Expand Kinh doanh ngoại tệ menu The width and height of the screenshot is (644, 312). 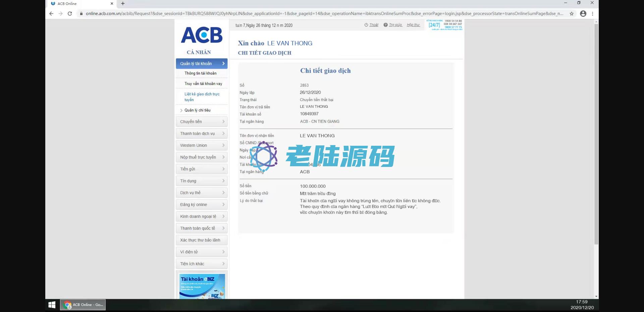[202, 217]
